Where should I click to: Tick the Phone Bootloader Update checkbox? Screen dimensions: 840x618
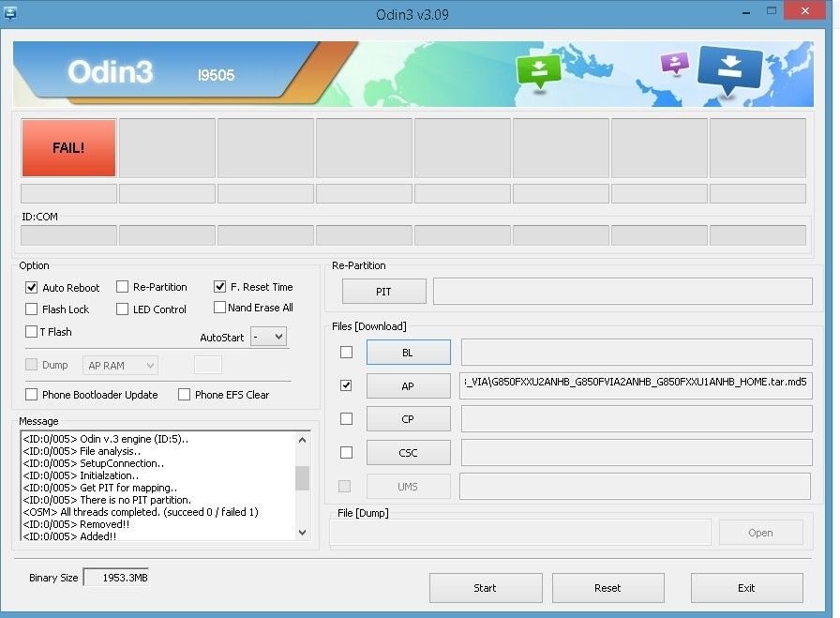click(32, 395)
